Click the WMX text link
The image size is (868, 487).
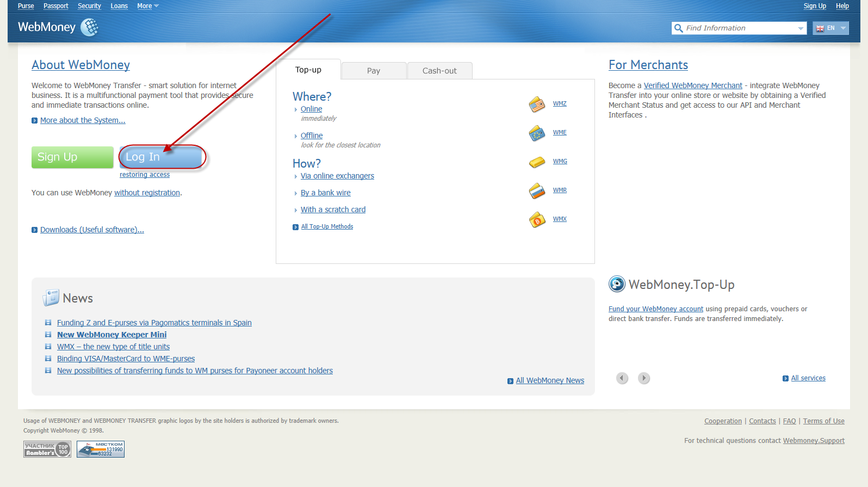(560, 219)
